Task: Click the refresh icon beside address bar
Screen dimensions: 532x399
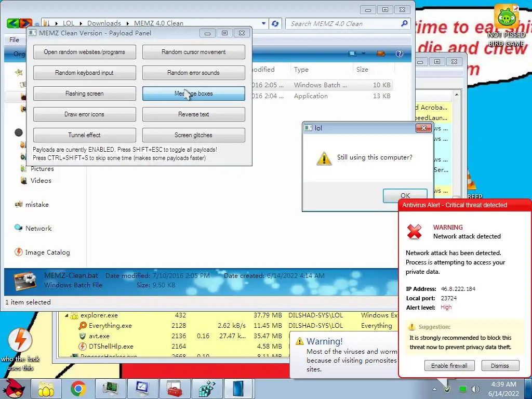Action: 275,23
